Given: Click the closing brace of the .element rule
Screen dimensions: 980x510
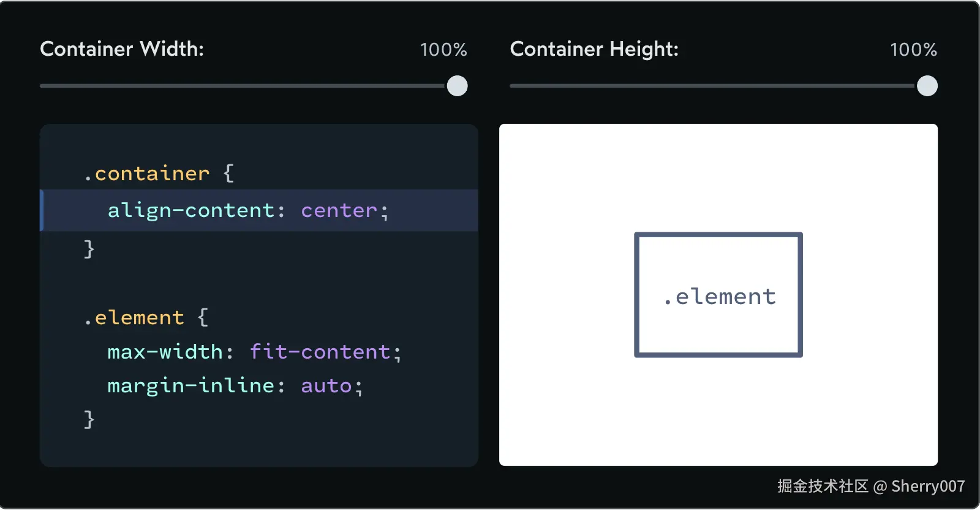Looking at the screenshot, I should click(x=89, y=419).
